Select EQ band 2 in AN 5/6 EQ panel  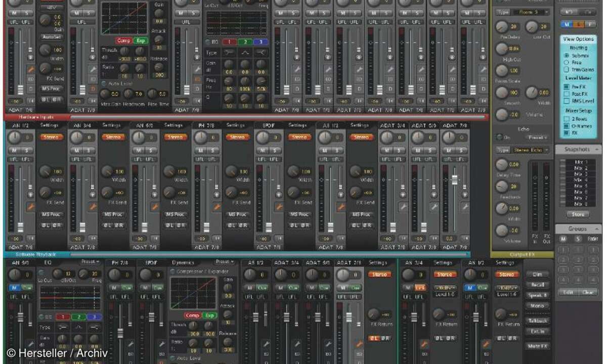[x=79, y=317]
